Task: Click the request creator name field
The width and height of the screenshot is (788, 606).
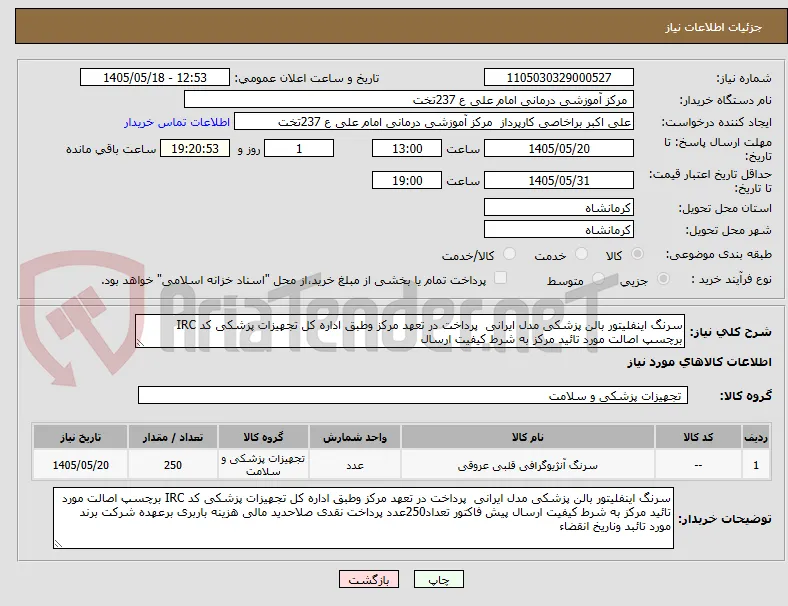Action: (434, 122)
